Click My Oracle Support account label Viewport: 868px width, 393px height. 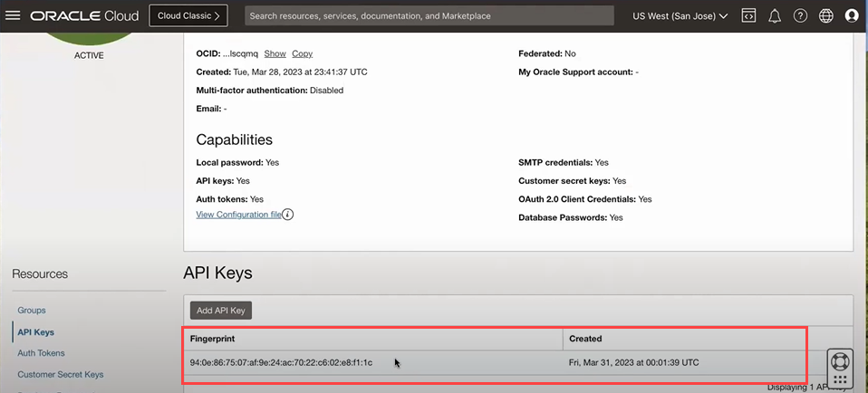point(575,72)
